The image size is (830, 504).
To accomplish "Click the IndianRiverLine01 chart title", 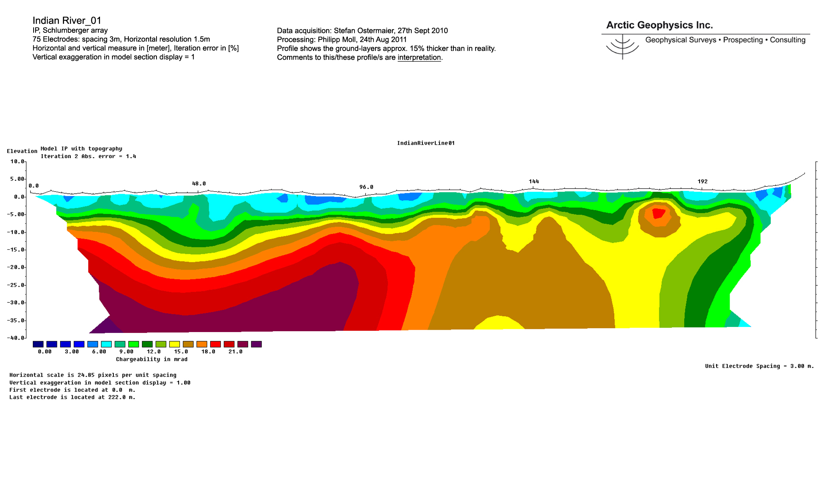I will pyautogui.click(x=426, y=143).
